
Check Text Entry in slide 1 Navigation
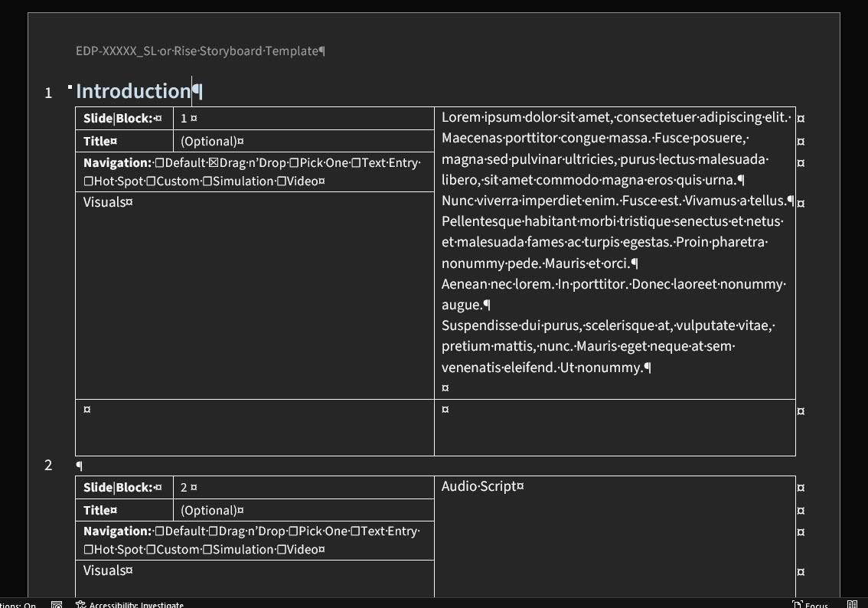point(356,163)
